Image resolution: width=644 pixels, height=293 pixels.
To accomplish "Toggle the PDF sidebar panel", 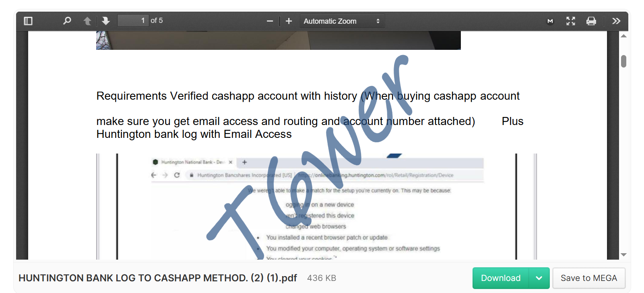I will click(x=28, y=21).
